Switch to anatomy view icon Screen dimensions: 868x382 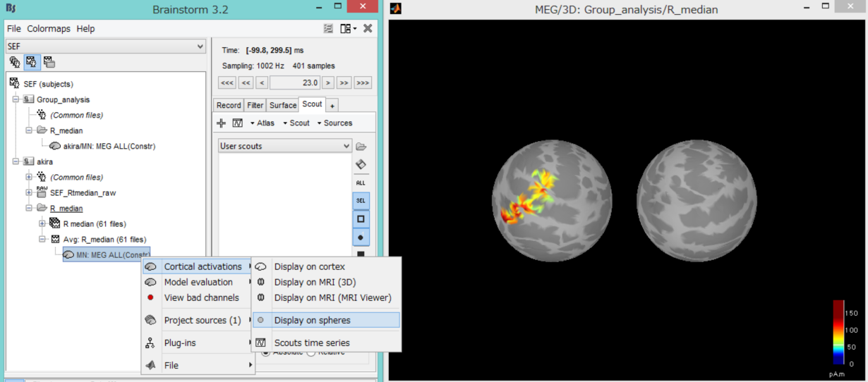pyautogui.click(x=15, y=62)
